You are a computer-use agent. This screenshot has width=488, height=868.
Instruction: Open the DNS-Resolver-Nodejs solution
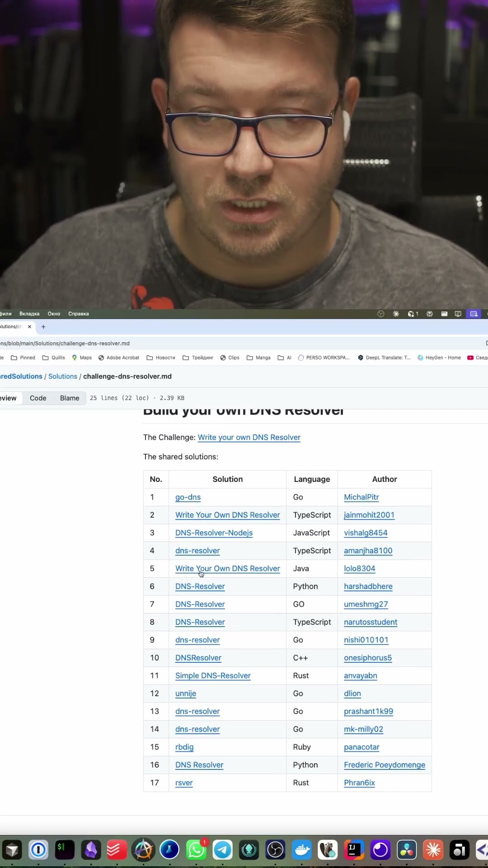(214, 533)
